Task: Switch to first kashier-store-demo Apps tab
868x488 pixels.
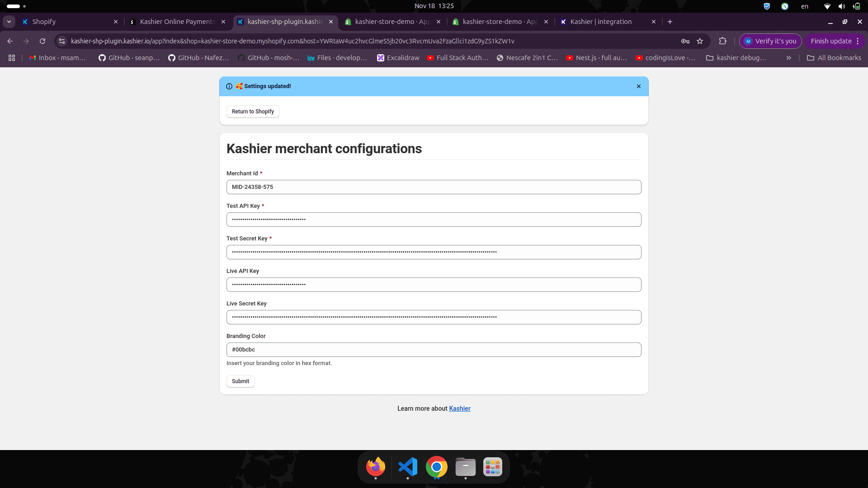Action: (x=392, y=22)
